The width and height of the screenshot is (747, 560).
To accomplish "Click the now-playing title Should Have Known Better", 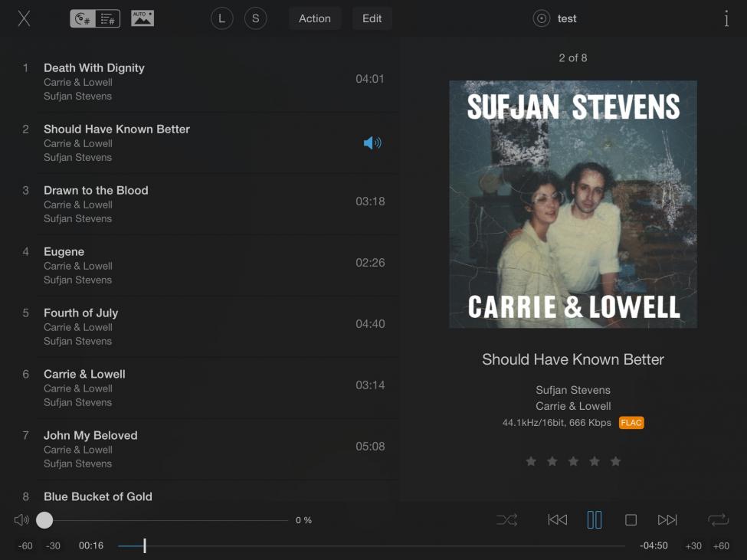I will click(x=572, y=359).
